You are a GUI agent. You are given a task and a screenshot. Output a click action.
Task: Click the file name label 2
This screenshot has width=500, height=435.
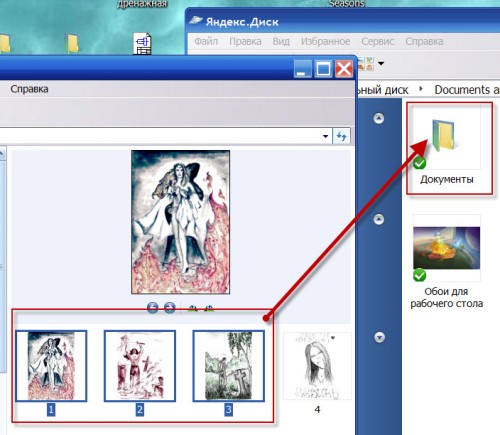[140, 409]
